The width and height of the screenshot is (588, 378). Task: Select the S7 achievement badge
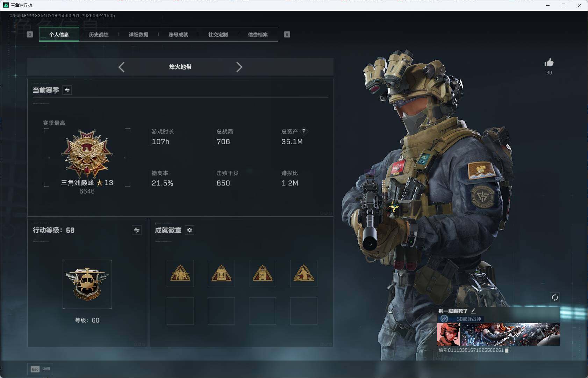coord(221,274)
